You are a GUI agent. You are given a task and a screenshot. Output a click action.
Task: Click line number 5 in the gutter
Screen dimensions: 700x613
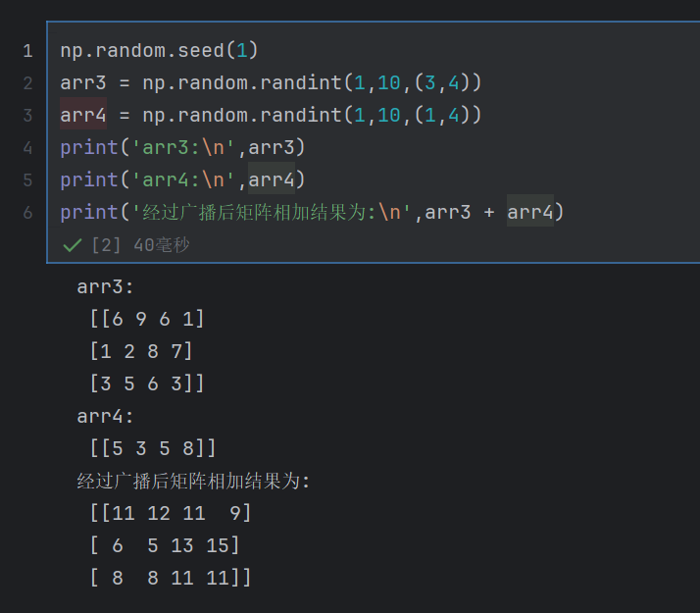[x=27, y=180]
